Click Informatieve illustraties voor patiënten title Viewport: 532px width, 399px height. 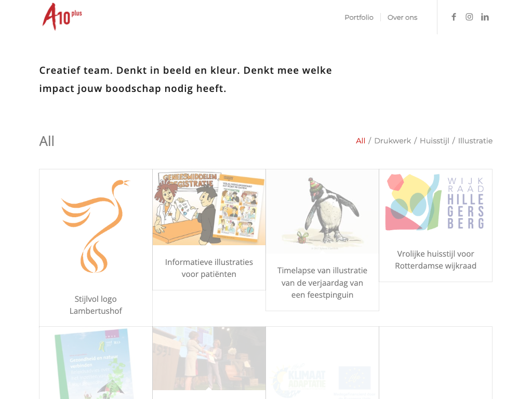point(209,268)
